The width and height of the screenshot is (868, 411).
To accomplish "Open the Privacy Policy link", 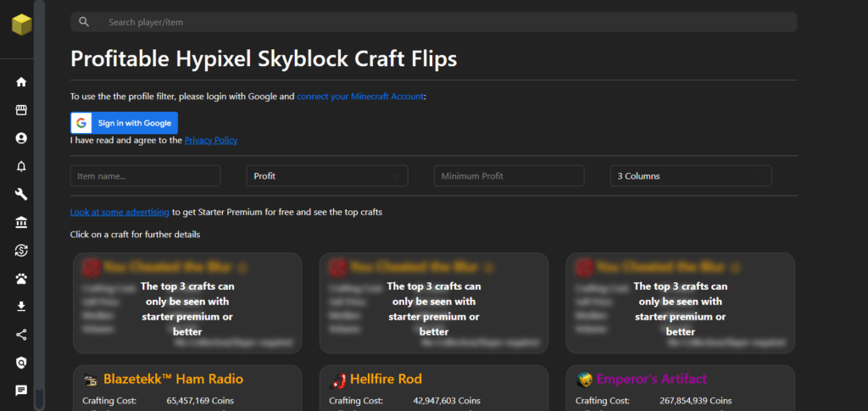I will click(x=211, y=141).
